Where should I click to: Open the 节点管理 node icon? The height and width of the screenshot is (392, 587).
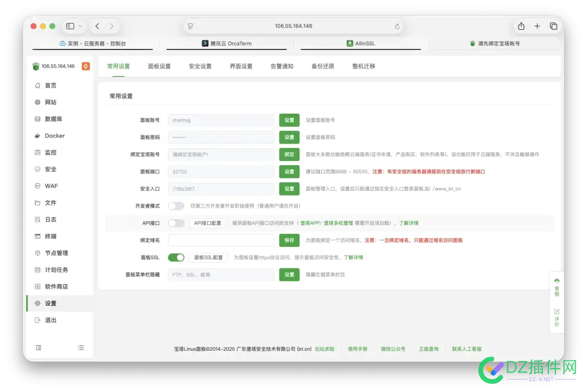point(38,253)
